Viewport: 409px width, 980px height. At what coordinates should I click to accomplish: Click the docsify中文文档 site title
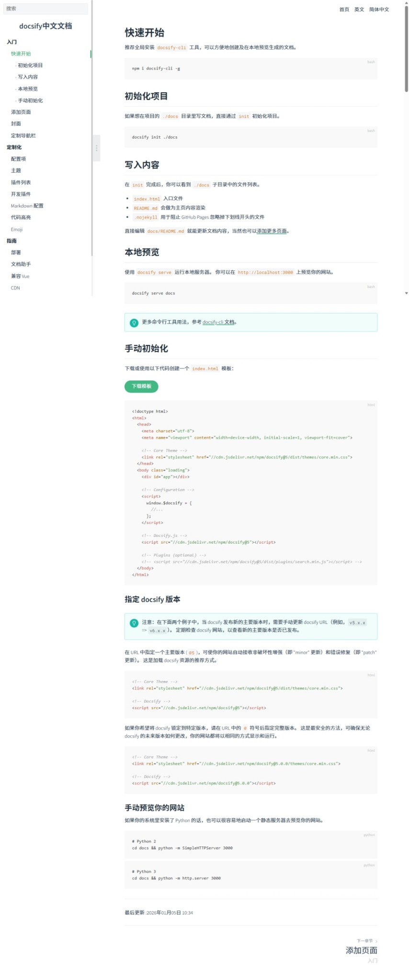click(45, 26)
